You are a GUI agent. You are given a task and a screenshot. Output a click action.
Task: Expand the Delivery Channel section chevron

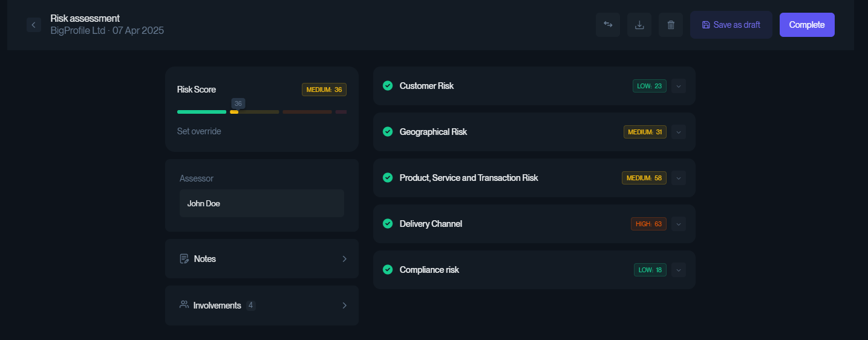(679, 224)
